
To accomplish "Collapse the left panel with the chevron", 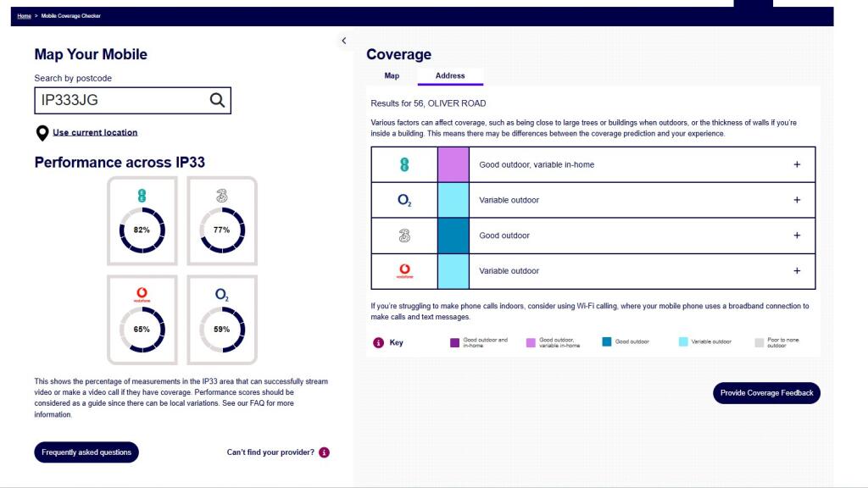I will pyautogui.click(x=343, y=41).
